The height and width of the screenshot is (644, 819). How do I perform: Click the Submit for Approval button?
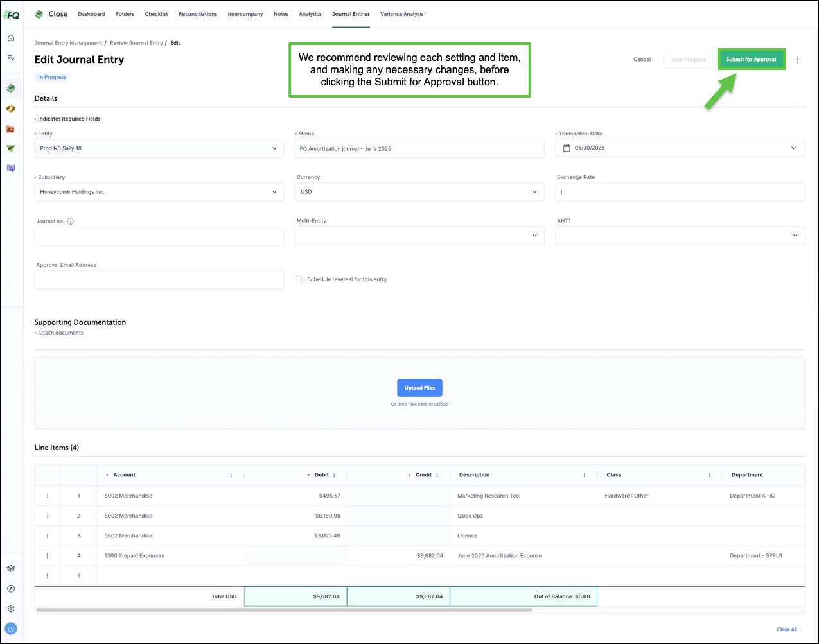751,60
